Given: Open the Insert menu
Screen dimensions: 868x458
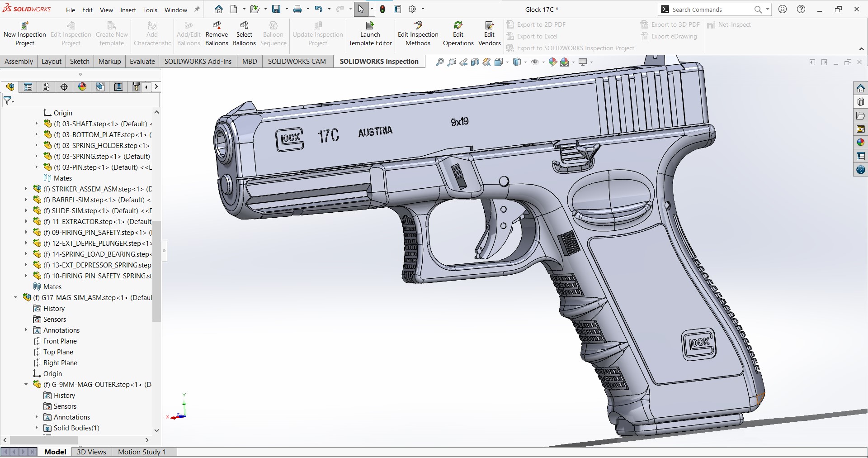Looking at the screenshot, I should pos(128,10).
